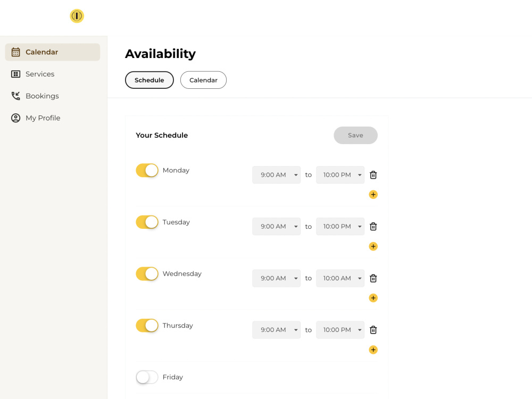Click the Friday day label
This screenshot has height=399, width=532.
point(173,377)
